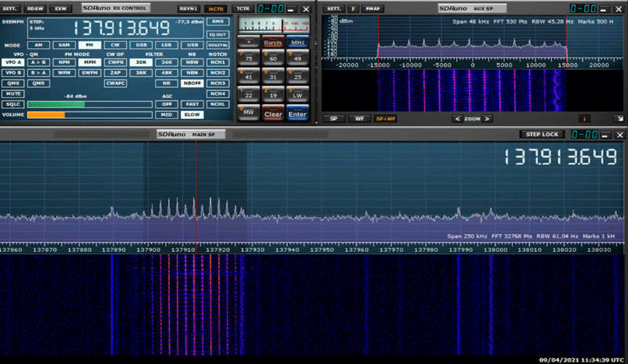Click the S-meter display in RX Control

(274, 25)
